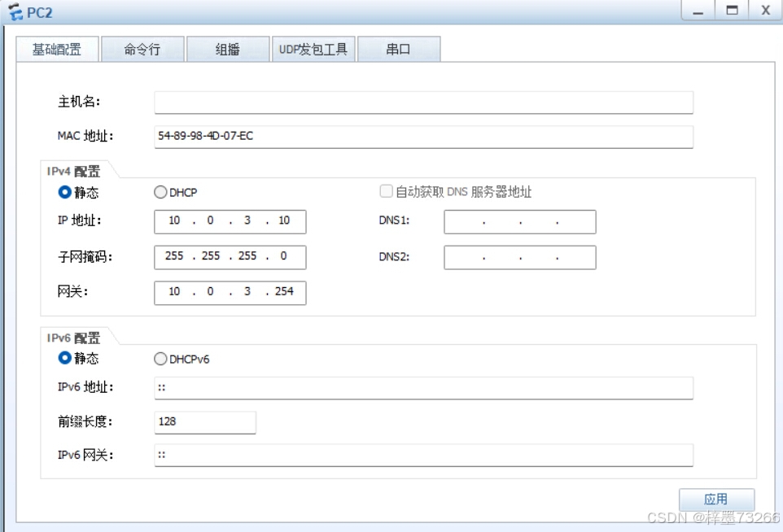Open the 组播 tab
783x532 pixels.
click(228, 49)
